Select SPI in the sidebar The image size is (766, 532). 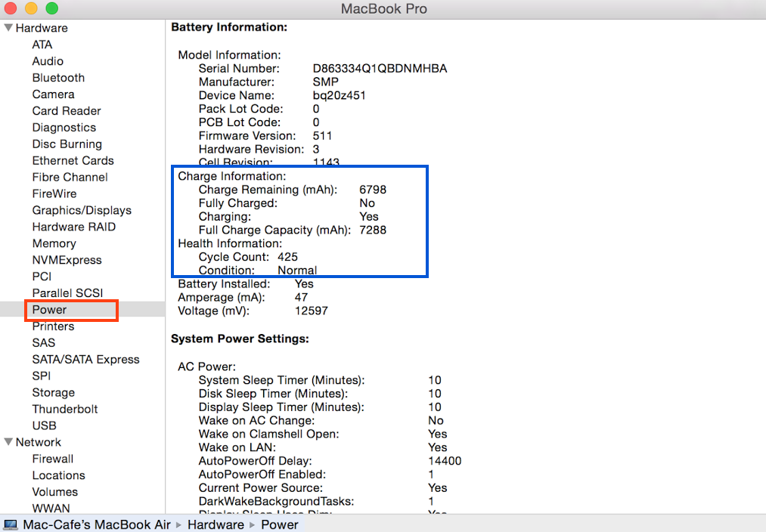[42, 376]
